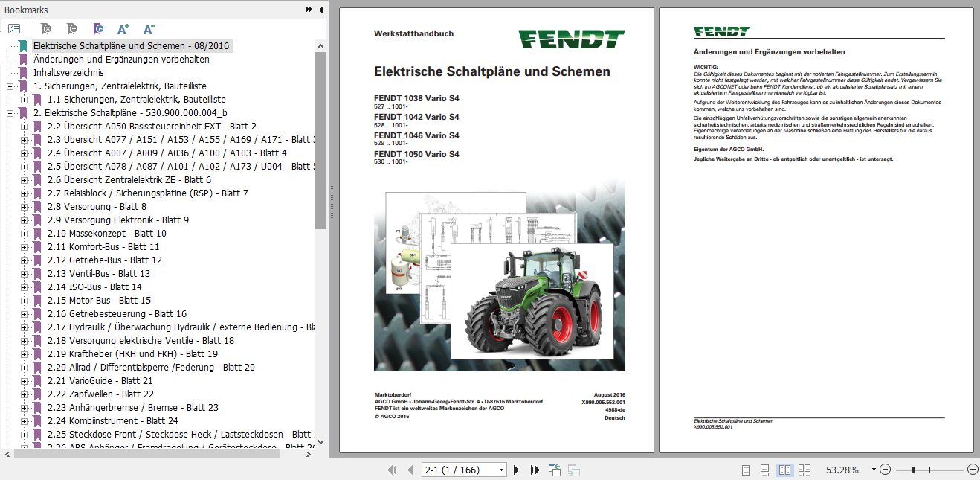980x480 pixels.
Task: Open the Inhaltsverzeichnis bookmark
Action: [68, 73]
